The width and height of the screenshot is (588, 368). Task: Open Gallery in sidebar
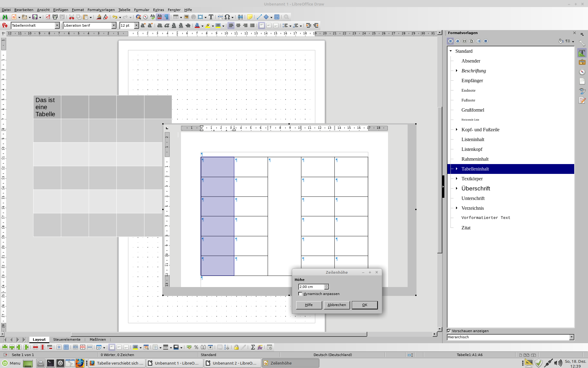(582, 62)
